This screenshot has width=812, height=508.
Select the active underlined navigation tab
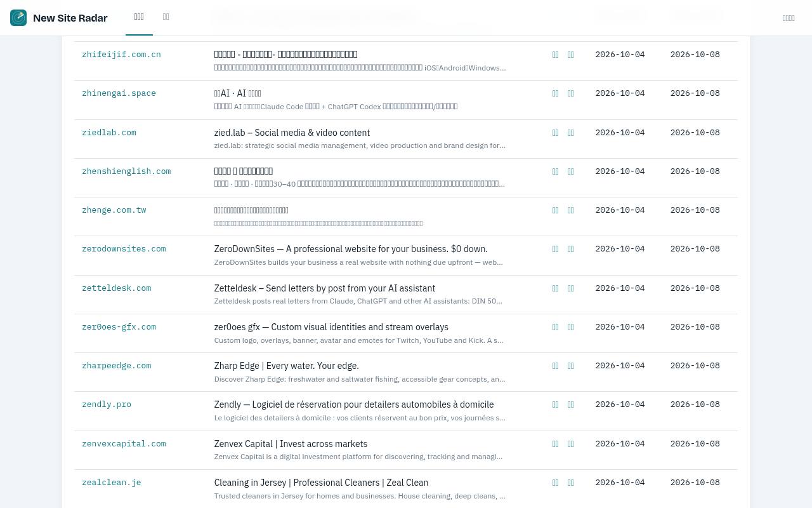(x=139, y=17)
